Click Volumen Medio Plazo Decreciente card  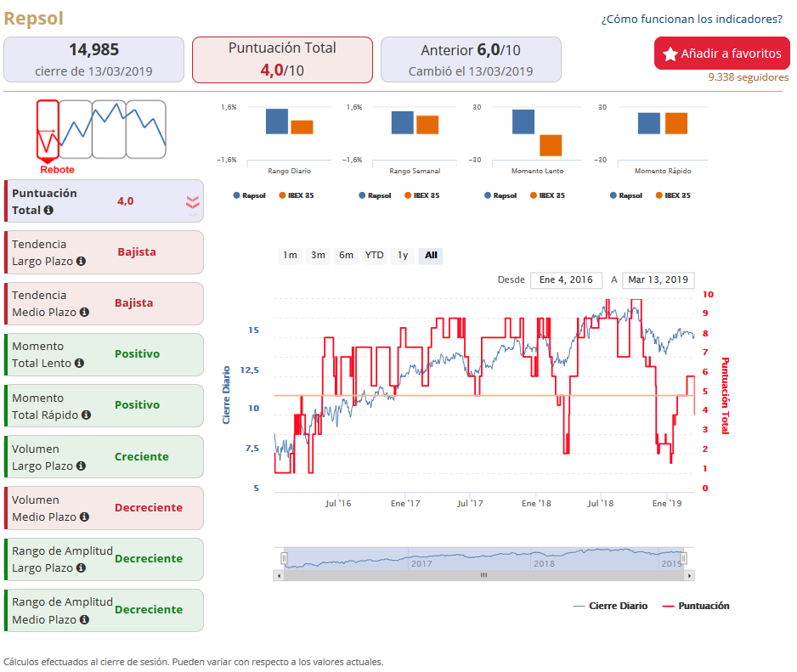pyautogui.click(x=104, y=508)
